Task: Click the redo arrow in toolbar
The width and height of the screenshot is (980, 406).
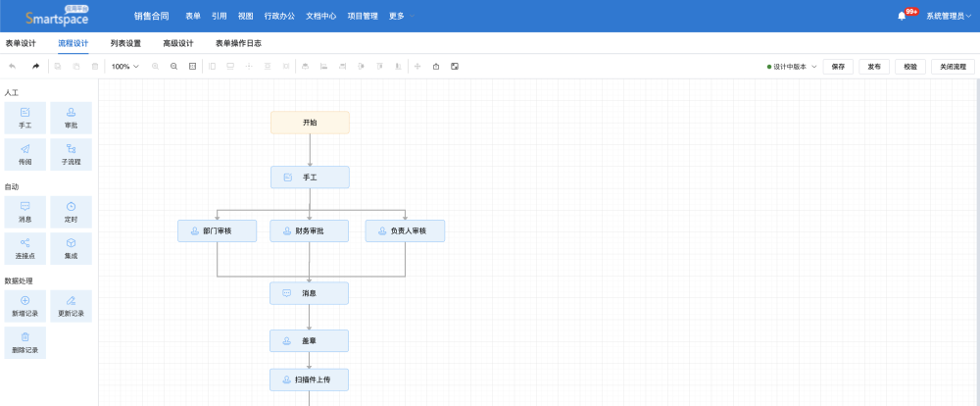Action: click(x=36, y=67)
